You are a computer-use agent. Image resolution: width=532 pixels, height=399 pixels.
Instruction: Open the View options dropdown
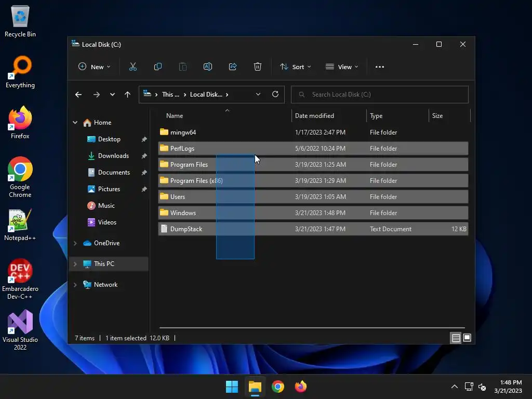pyautogui.click(x=342, y=67)
